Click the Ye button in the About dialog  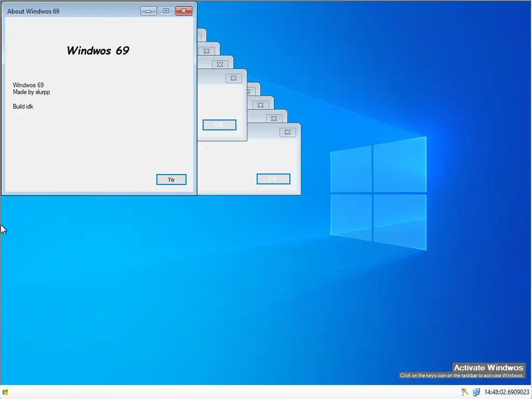171,179
